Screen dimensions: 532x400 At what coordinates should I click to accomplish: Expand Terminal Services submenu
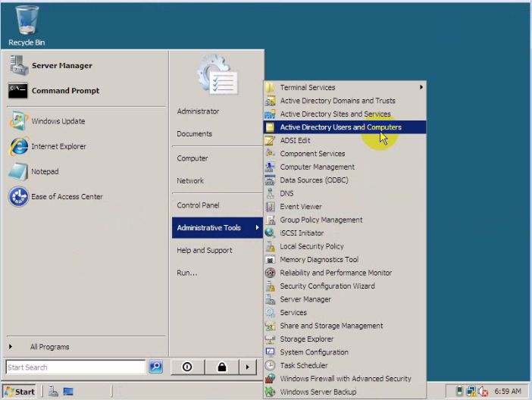345,88
